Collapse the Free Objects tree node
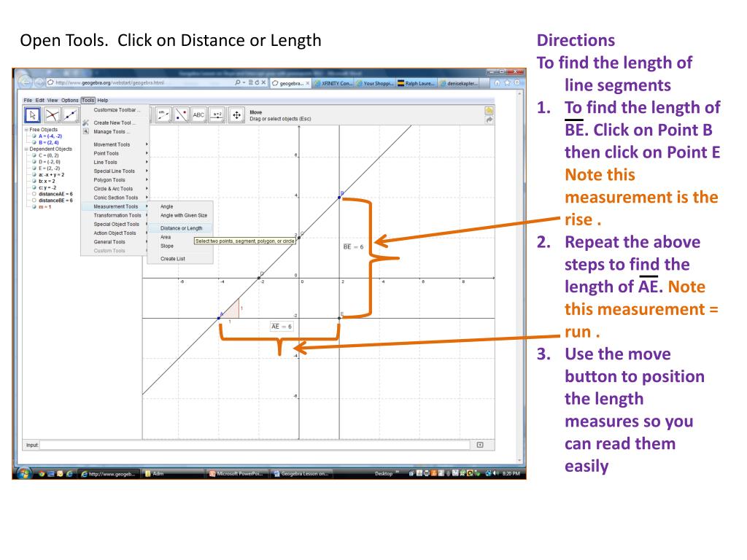 point(26,130)
